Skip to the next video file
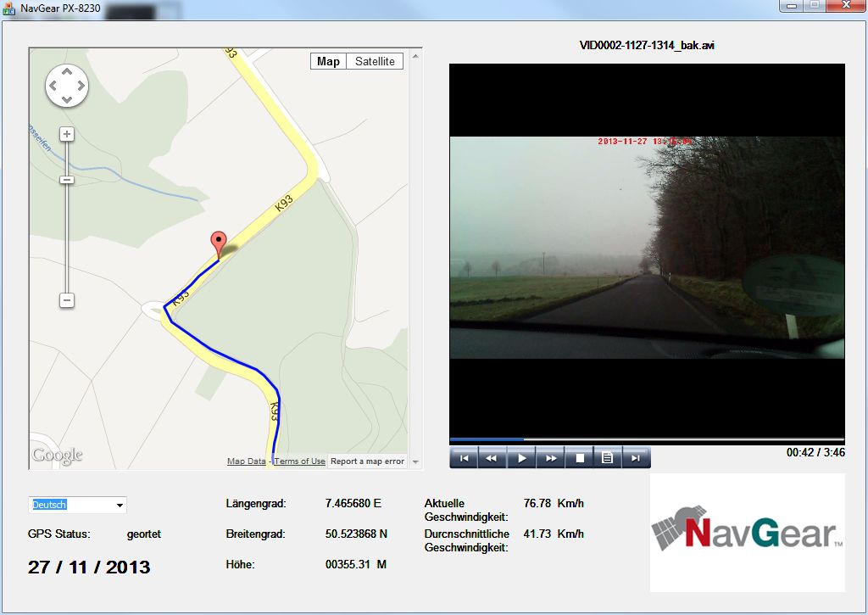Image resolution: width=868 pixels, height=615 pixels. [x=636, y=458]
